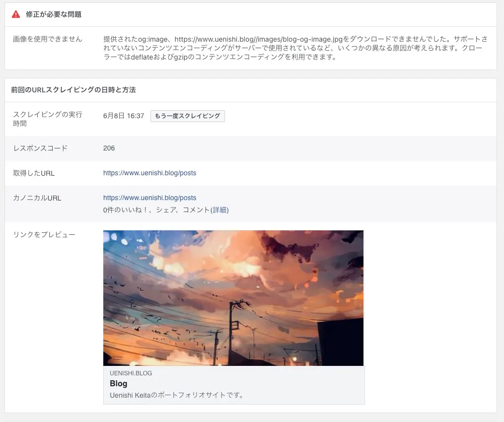Click the もう一度スクレイピング button
Image resolution: width=504 pixels, height=422 pixels.
(x=187, y=116)
